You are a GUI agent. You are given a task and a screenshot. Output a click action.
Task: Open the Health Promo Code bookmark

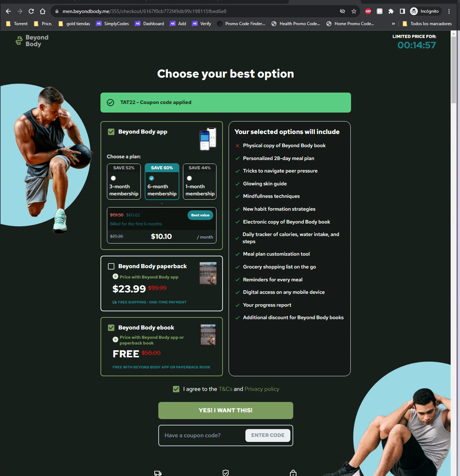(296, 24)
